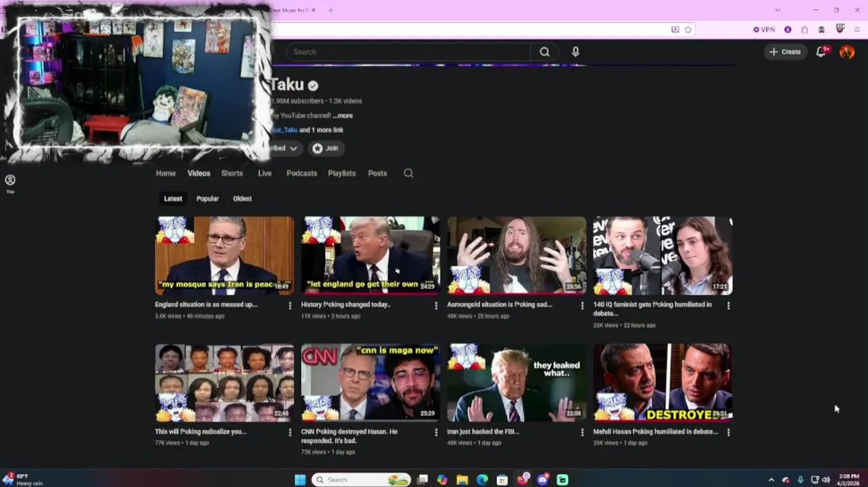868x487 pixels.
Task: Open the taskbar weather widget
Action: 22,480
